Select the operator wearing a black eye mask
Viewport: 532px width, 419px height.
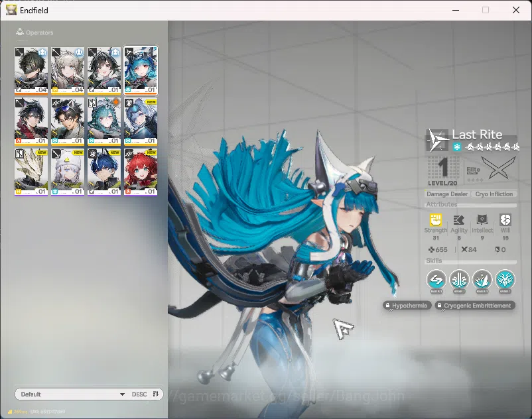coord(31,70)
